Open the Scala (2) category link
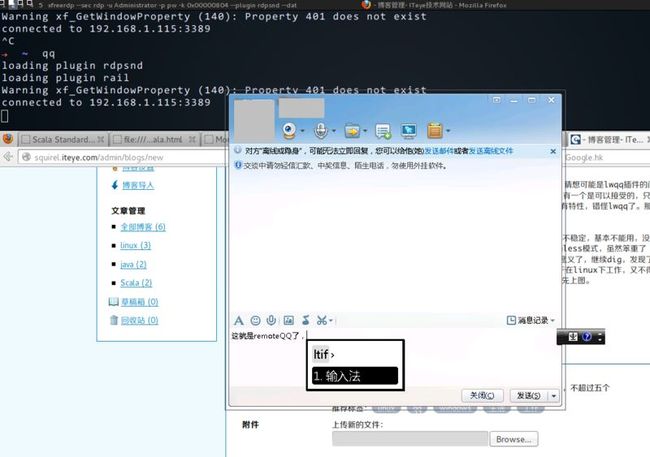This screenshot has height=457, width=650. (x=136, y=283)
